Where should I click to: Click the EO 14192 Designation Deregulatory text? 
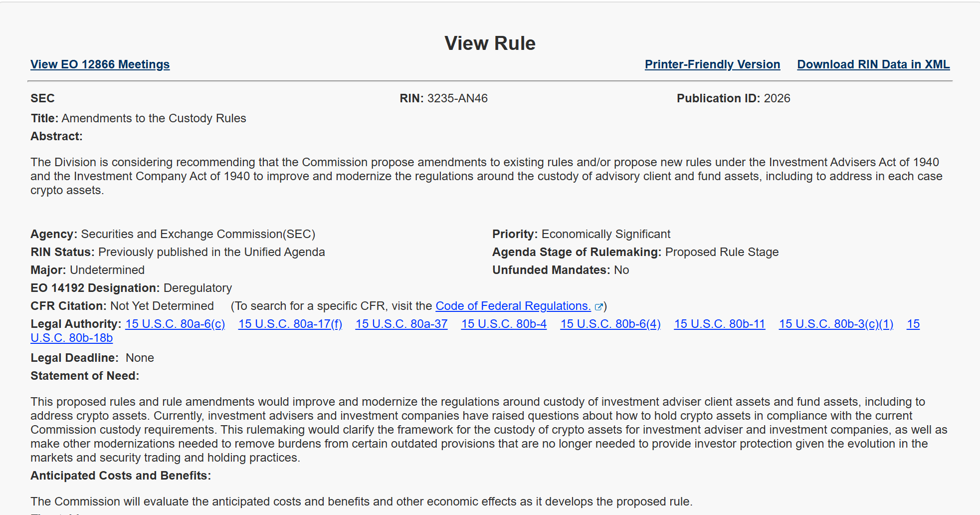[131, 288]
